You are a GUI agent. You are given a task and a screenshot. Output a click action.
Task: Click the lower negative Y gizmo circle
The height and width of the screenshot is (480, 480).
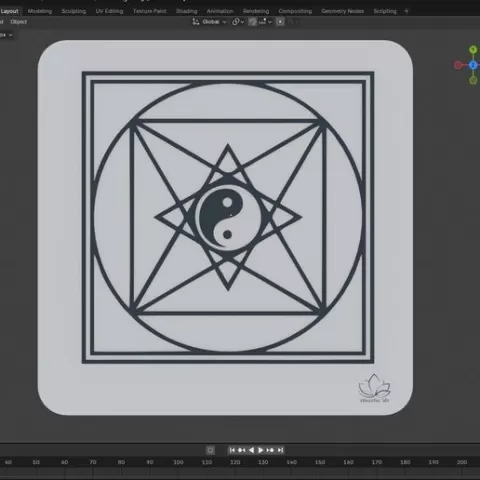pyautogui.click(x=473, y=80)
